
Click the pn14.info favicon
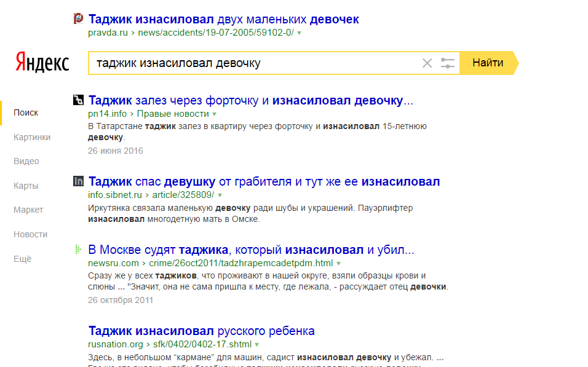[78, 100]
